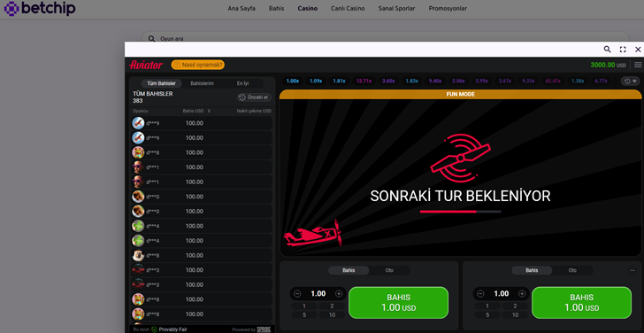Choose quick amount 1 in second bet panel
Viewport: 644px width, 333px height.
(x=487, y=306)
